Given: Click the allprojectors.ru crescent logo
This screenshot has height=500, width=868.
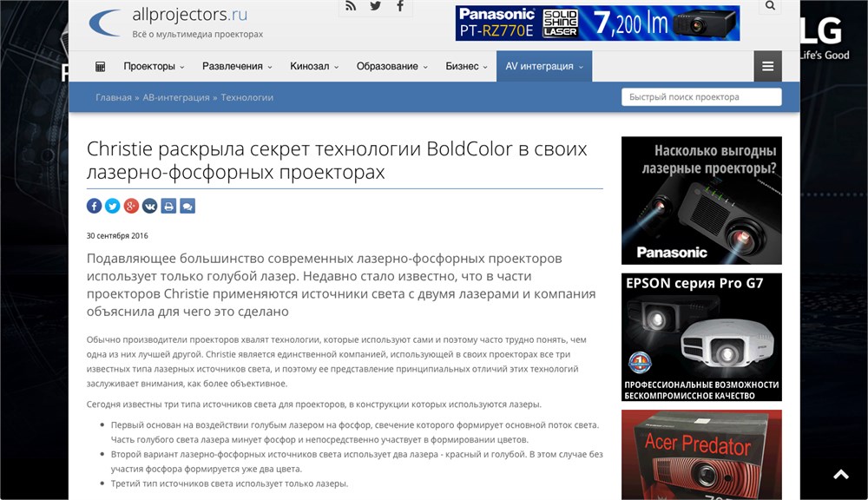Looking at the screenshot, I should [x=105, y=23].
